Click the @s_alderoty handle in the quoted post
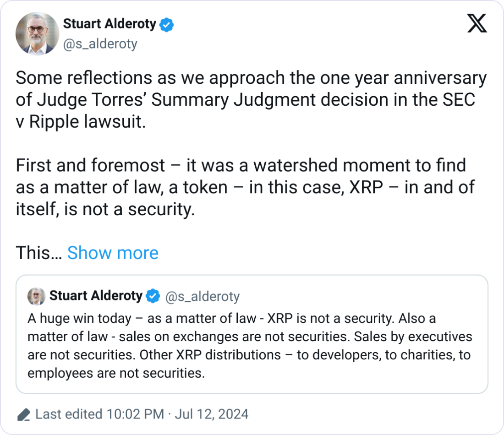The width and height of the screenshot is (504, 435). 202,296
